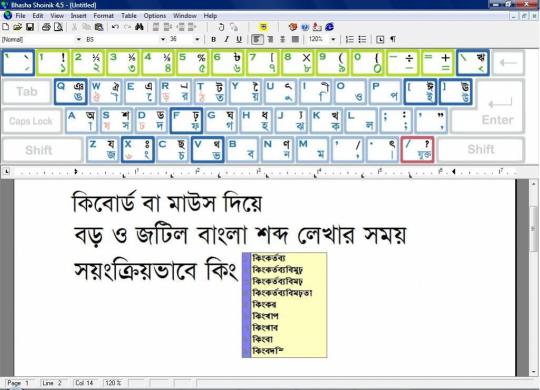Click the V key on the virtual keyboard
Image resolution: width=540 pixels, height=390 pixels.
[208, 150]
